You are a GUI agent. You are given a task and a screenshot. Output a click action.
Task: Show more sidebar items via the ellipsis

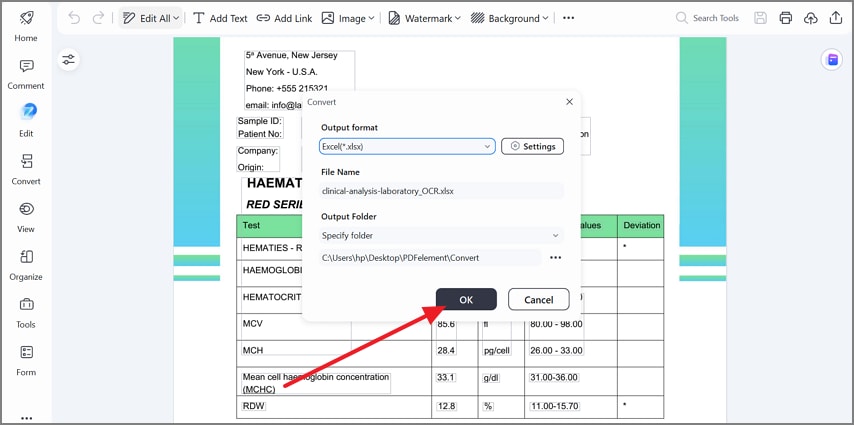tap(26, 418)
